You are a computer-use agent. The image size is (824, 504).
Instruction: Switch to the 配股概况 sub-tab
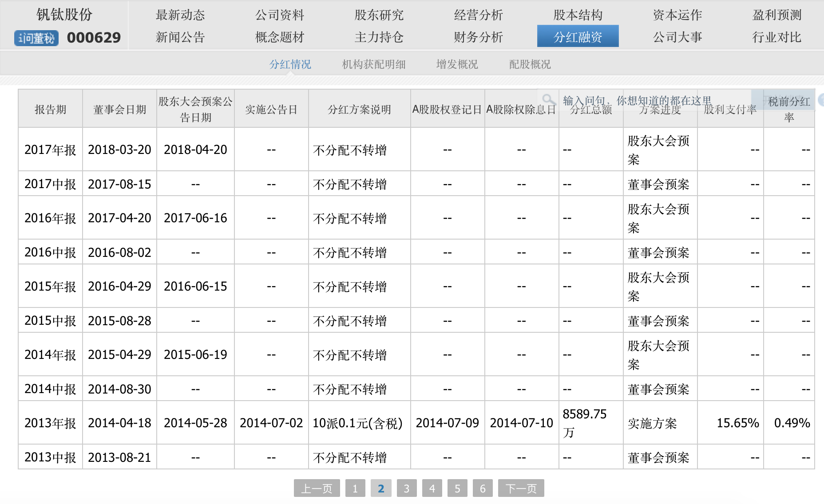click(530, 64)
